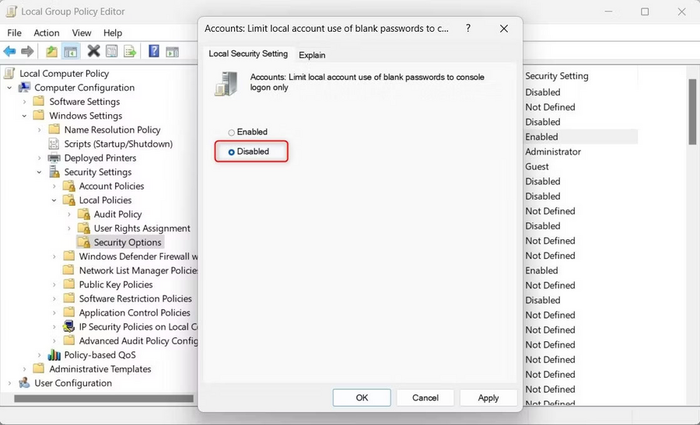Viewport: 700px width, 425px height.
Task: Click the Delete X toolbar icon
Action: click(x=93, y=51)
